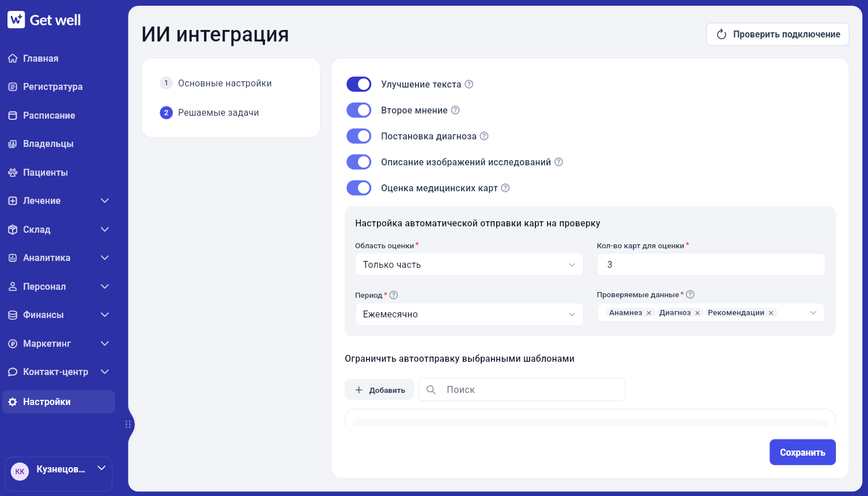The width and height of the screenshot is (868, 496).
Task: Click the magnifier icon in search field
Action: [x=431, y=390]
